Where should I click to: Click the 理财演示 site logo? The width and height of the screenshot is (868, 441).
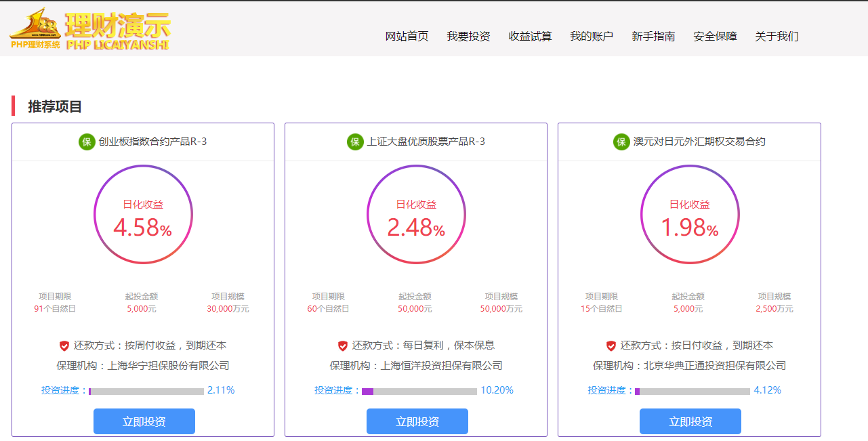point(90,30)
